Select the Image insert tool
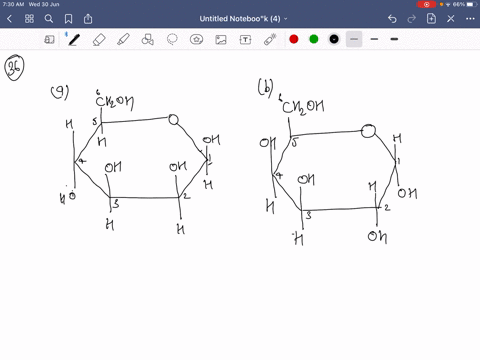 (221, 40)
